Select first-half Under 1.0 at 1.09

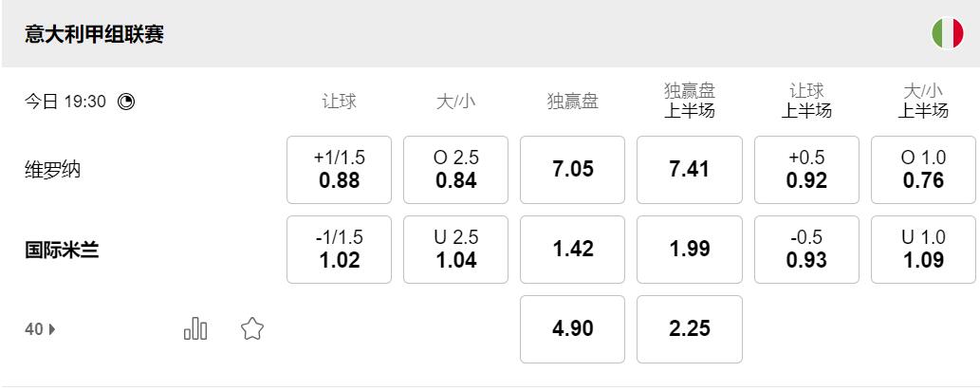(x=923, y=250)
